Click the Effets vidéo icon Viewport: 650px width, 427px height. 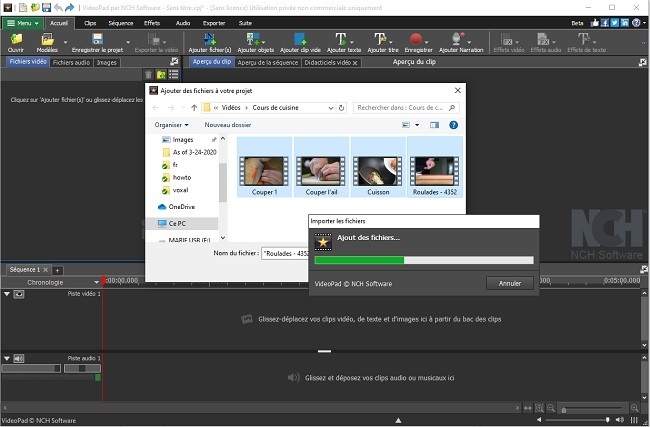pyautogui.click(x=506, y=39)
